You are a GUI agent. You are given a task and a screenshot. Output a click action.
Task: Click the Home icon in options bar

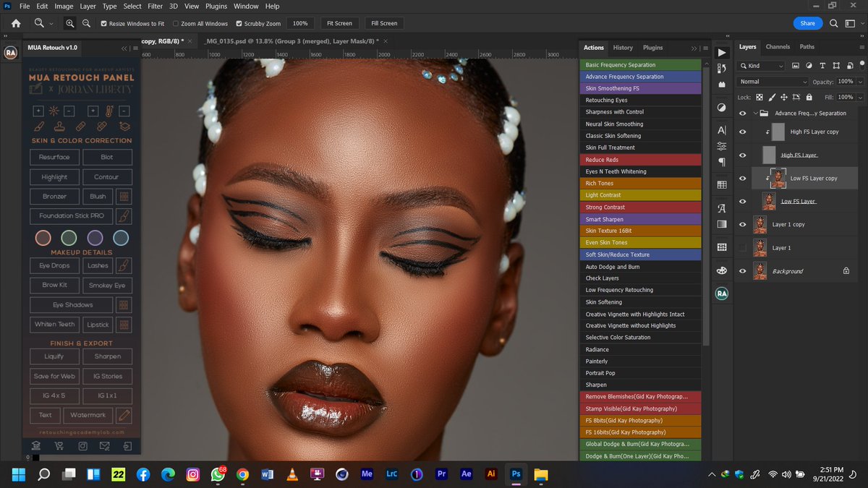click(16, 23)
